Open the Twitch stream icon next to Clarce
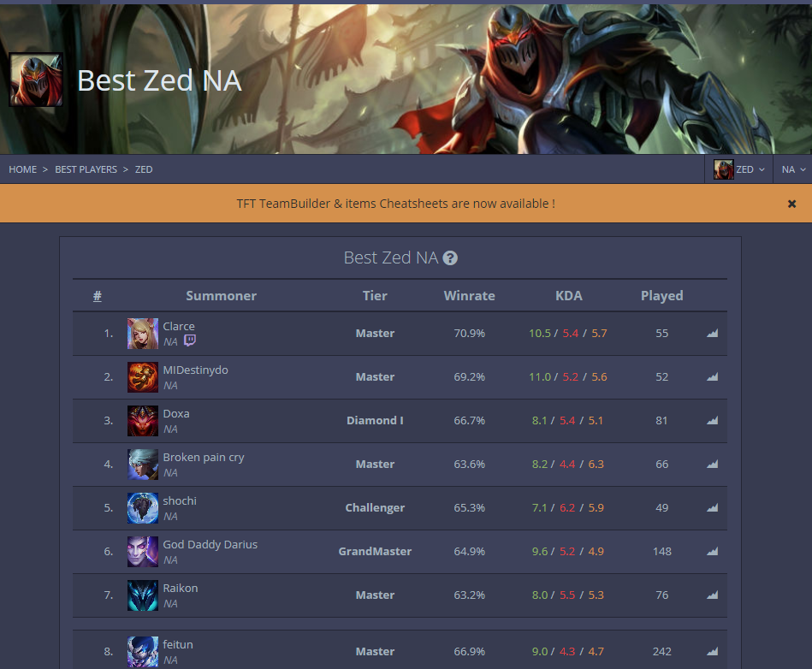812x669 pixels. [190, 340]
